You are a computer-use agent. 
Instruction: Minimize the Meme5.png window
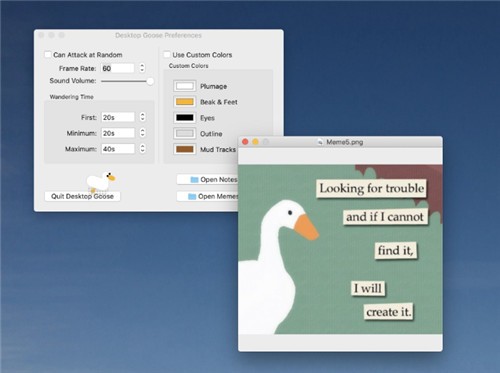pos(256,142)
